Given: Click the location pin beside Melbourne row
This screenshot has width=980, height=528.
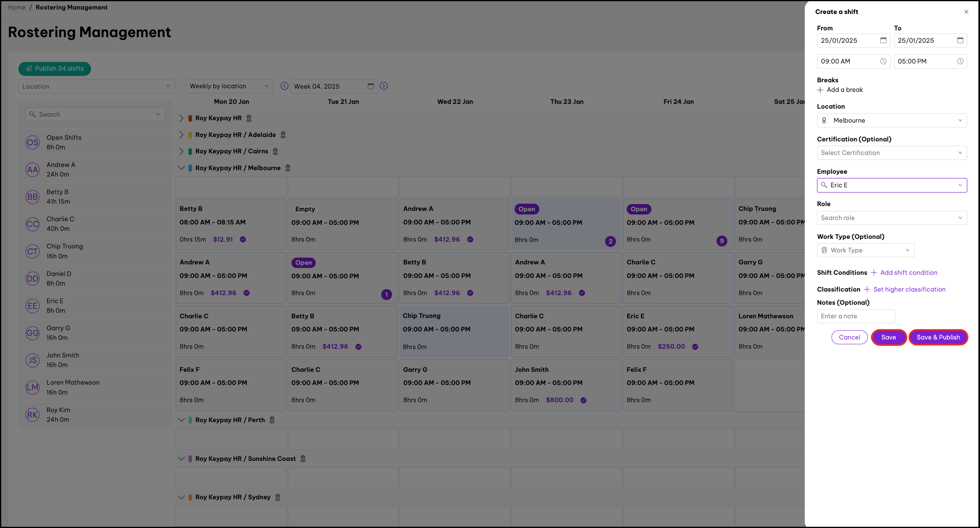Looking at the screenshot, I should (288, 168).
